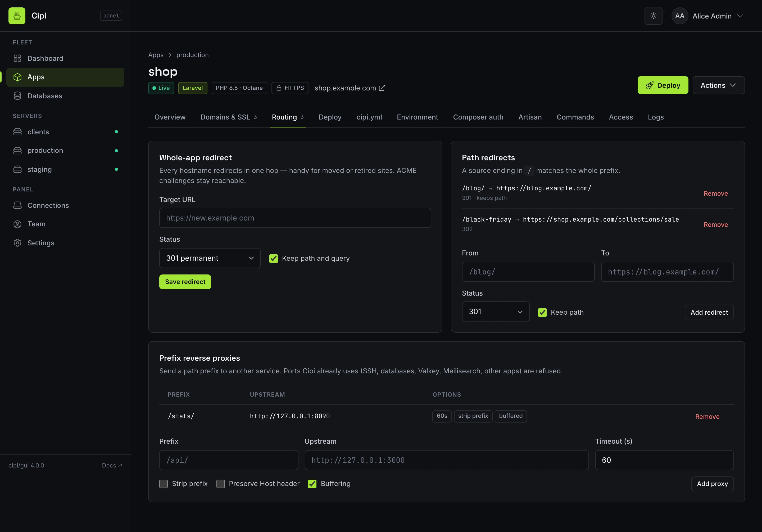Open the Databases sidebar item
Screen dimensions: 762x532
tap(65, 96)
